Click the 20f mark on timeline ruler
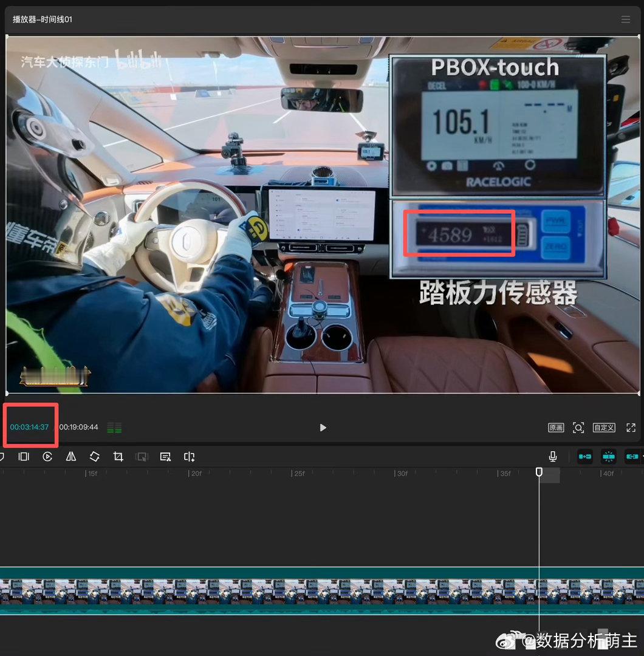The width and height of the screenshot is (644, 656). click(195, 474)
